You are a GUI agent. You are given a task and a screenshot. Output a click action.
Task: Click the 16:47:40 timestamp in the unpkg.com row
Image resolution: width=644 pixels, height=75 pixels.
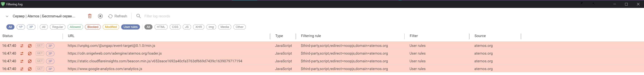[x=9, y=46]
